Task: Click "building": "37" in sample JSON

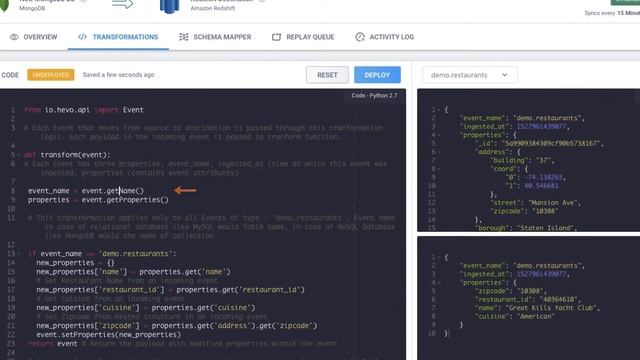Action: [522, 160]
